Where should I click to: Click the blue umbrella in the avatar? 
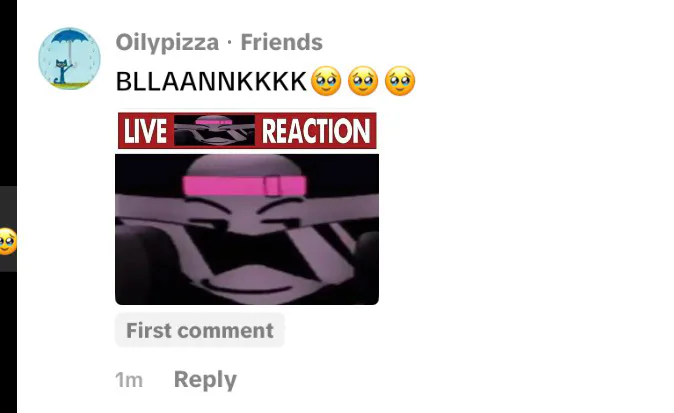70,37
